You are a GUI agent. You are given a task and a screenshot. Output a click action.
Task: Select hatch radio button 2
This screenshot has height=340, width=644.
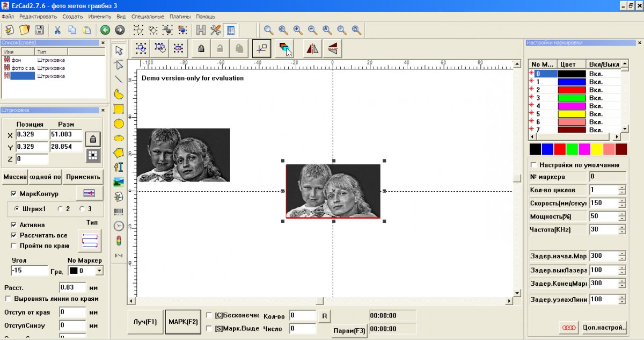pyautogui.click(x=60, y=208)
